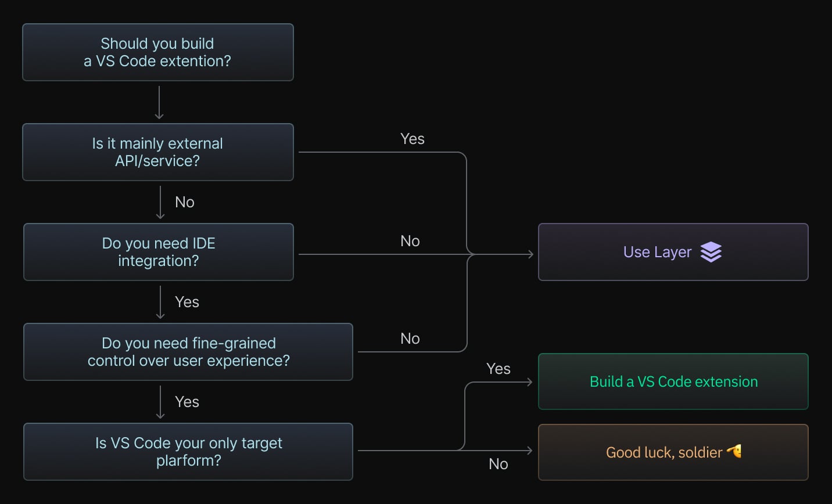Click the orange "Good luck, soldier" text
The width and height of the screenshot is (832, 504).
[x=664, y=452]
